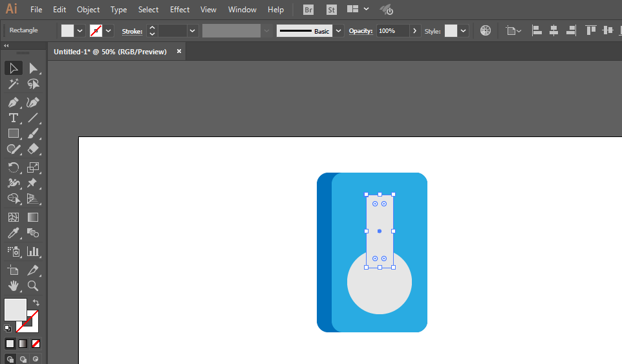The width and height of the screenshot is (622, 364).
Task: Pick the Warp width tool
Action: [x=14, y=183]
